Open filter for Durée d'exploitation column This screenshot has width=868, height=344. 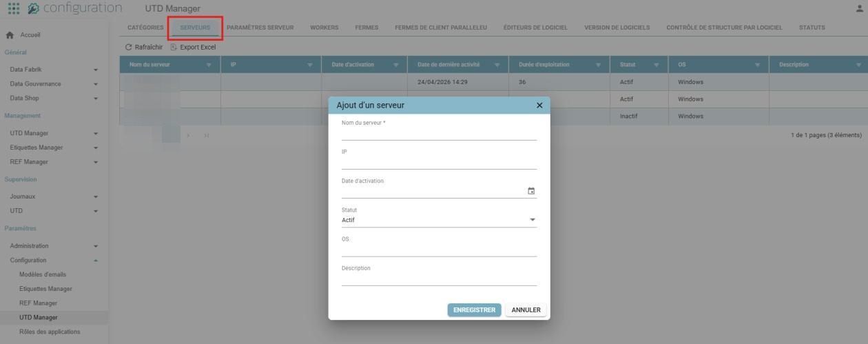tap(599, 65)
